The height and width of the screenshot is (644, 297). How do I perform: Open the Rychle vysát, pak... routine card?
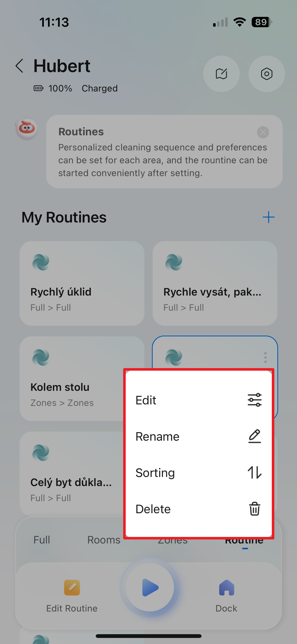coord(215,283)
